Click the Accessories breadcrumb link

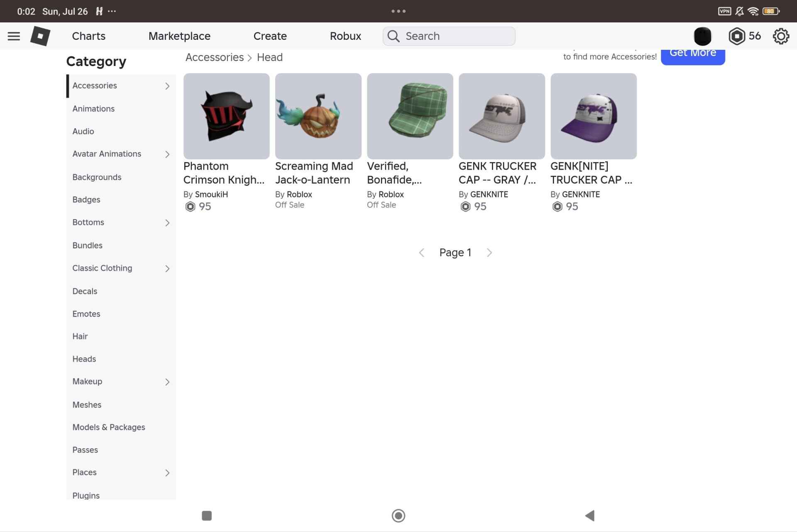(215, 57)
